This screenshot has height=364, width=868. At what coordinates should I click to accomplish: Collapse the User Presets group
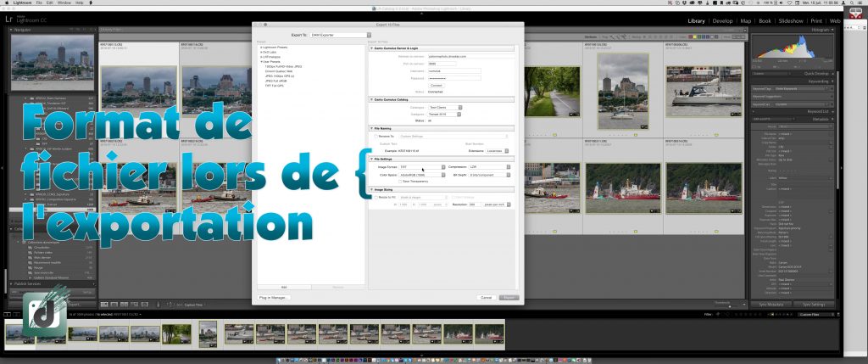tap(261, 61)
